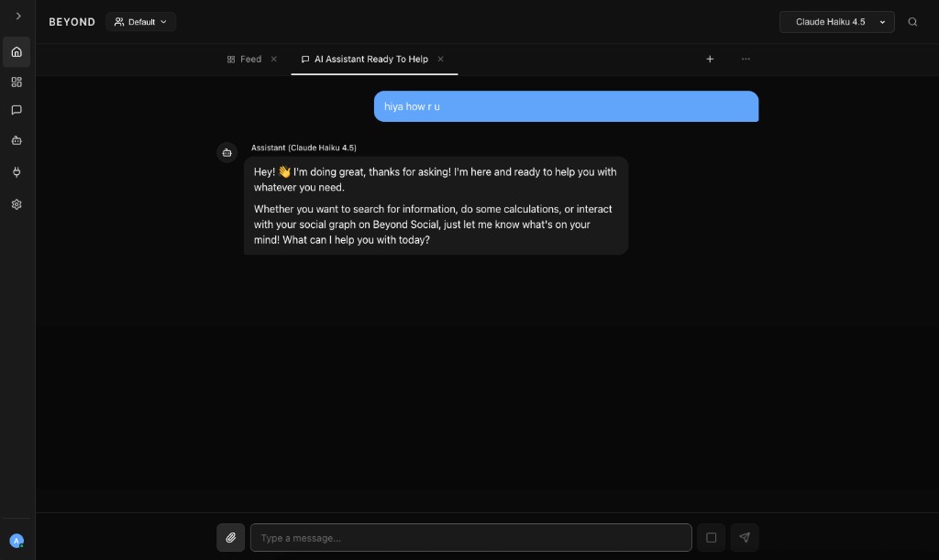Open the plugins panel from sidebar
This screenshot has height=560, width=939.
coord(16,172)
